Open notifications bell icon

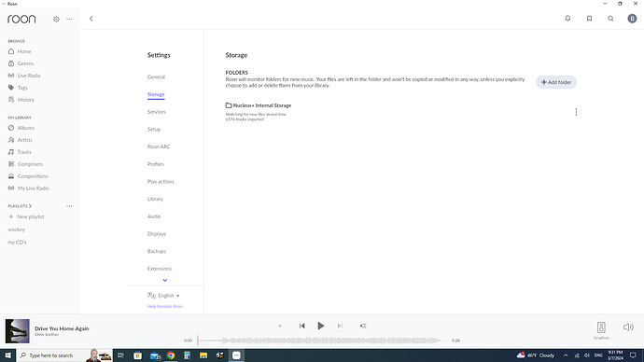point(567,19)
